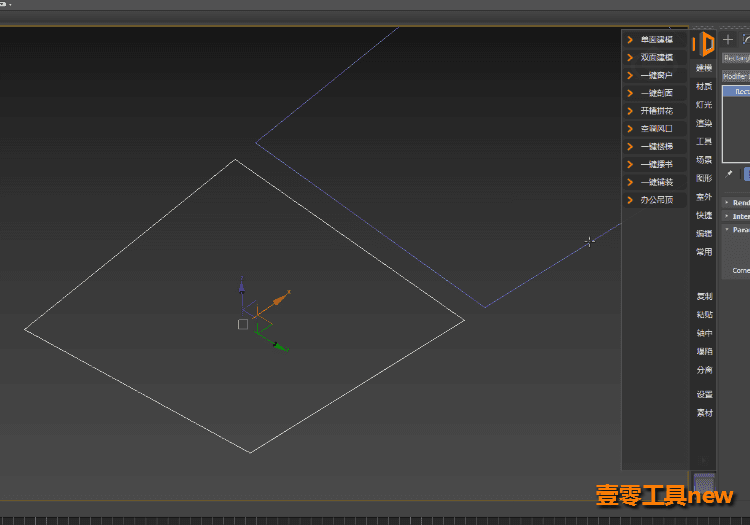Click the blue Z-axis arrow of gizmo
The image size is (750, 525).
pyautogui.click(x=242, y=286)
